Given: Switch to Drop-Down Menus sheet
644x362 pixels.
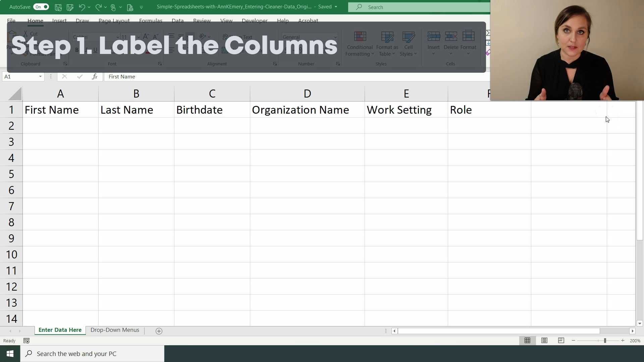Looking at the screenshot, I should coord(115,330).
